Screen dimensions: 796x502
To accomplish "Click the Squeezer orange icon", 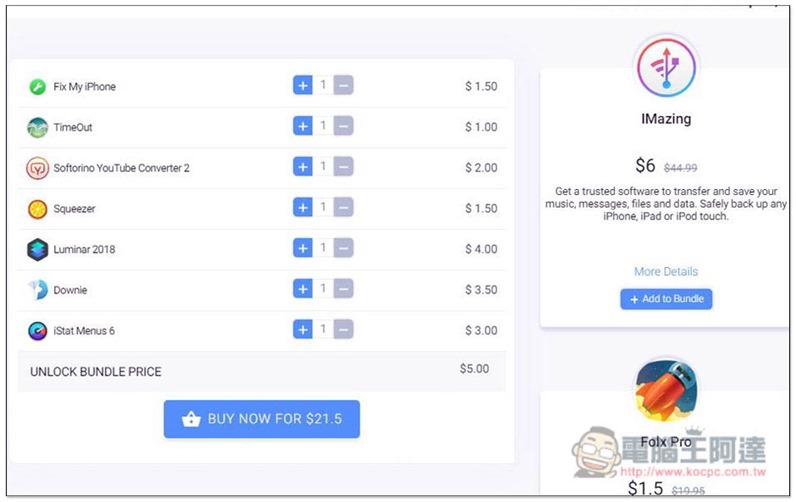I will (37, 209).
